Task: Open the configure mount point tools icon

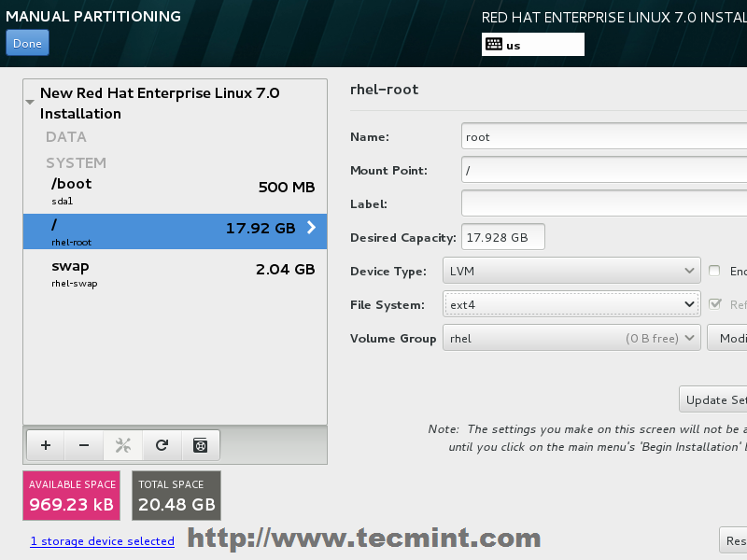Action: point(123,445)
